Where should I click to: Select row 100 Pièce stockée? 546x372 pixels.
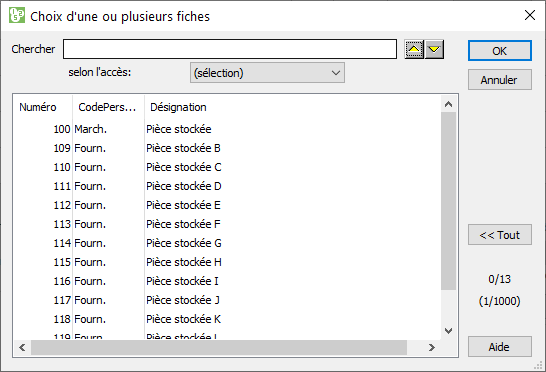[227, 129]
